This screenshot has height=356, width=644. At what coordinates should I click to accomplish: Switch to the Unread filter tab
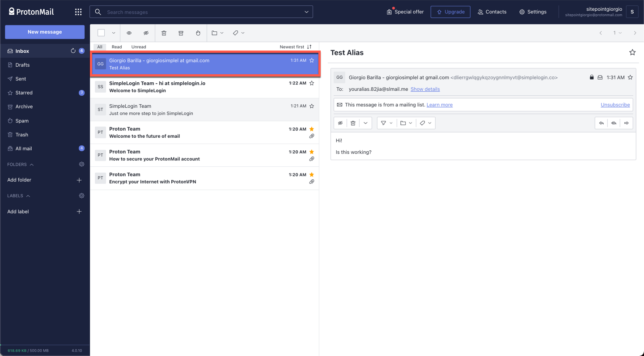tap(139, 47)
